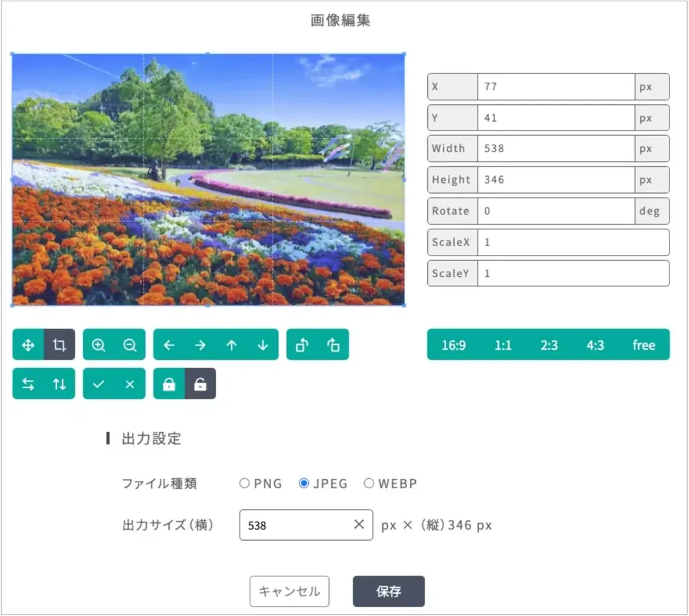Clear the output width using the X
This screenshot has width=689, height=616.
pyautogui.click(x=361, y=525)
